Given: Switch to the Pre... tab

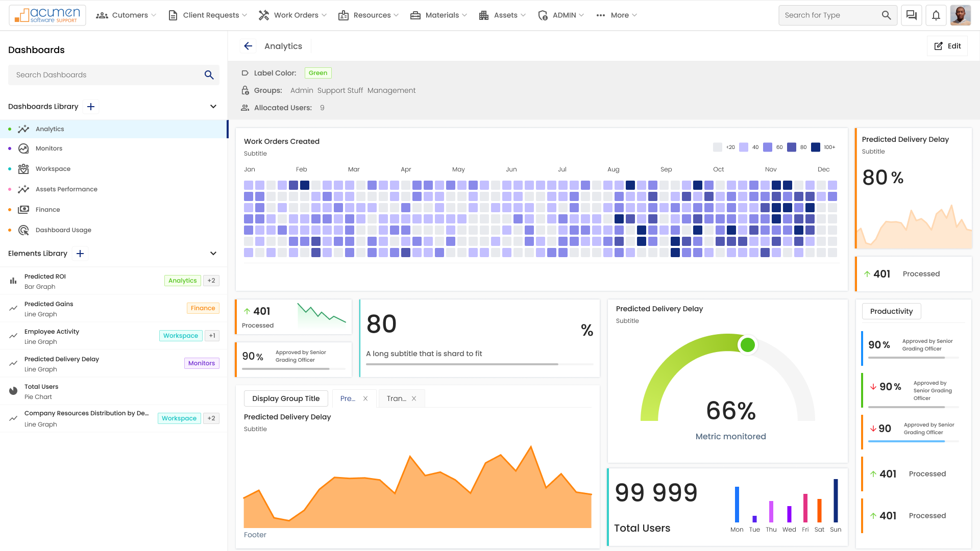Looking at the screenshot, I should (348, 398).
